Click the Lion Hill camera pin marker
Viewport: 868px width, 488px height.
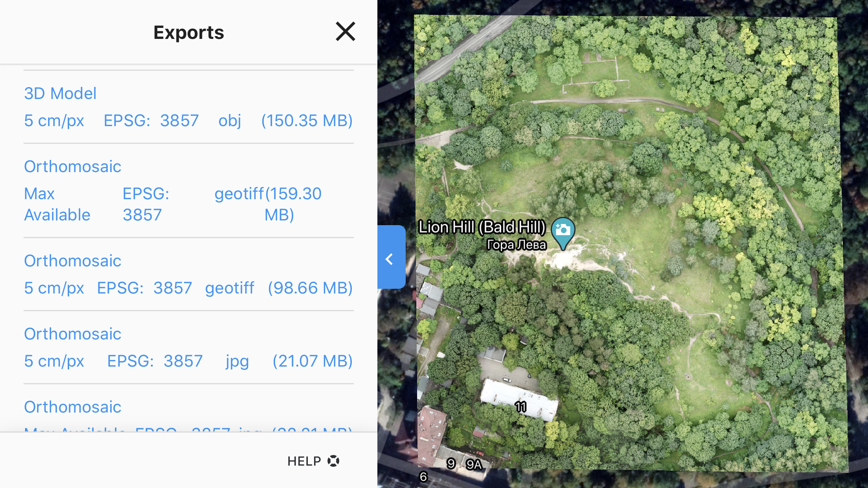coord(563,232)
